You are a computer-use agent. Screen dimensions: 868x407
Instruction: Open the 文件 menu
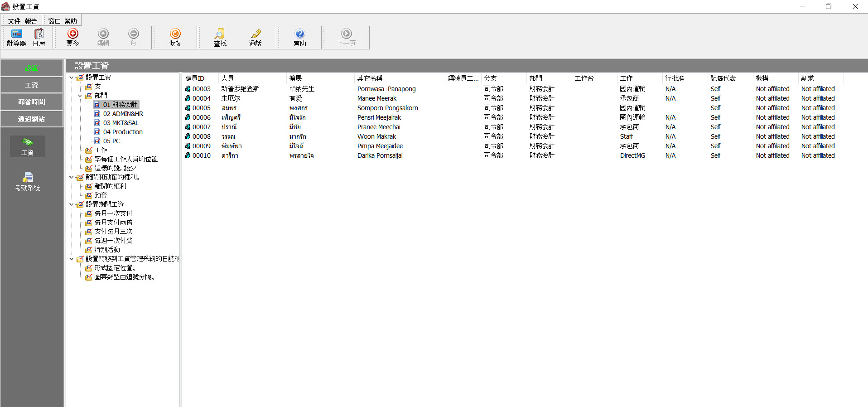pyautogui.click(x=14, y=21)
